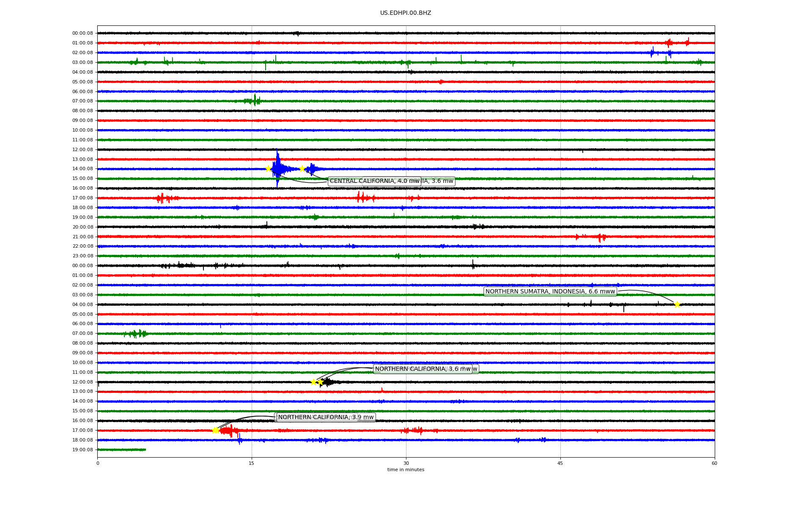Viewport: 812px width, 508px height.
Task: Click the 'time in minutes' axis label
Action: click(406, 469)
